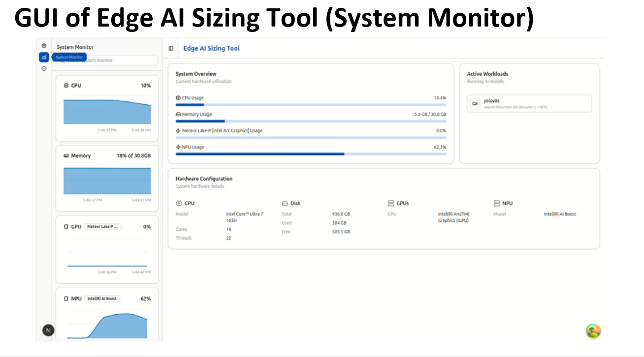Click the Edge AI Sizing Tool title
Screen dimensions: 644x357
212,48
